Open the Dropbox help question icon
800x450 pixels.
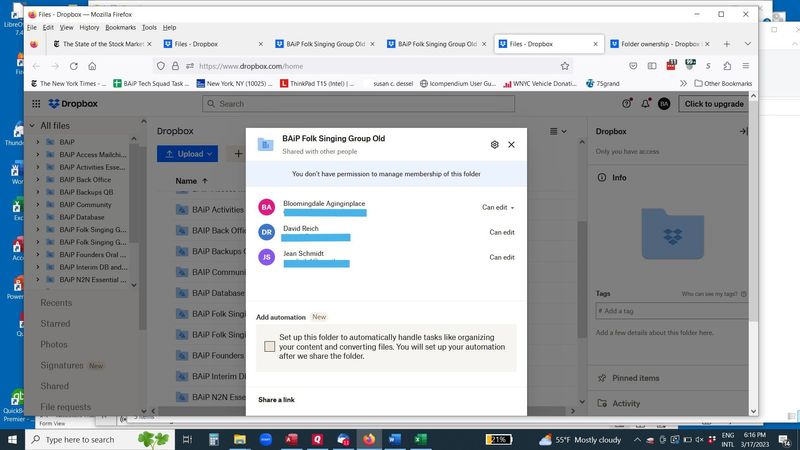(627, 103)
